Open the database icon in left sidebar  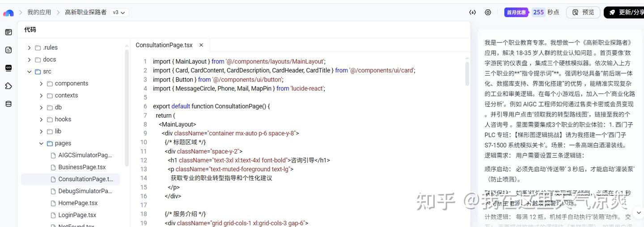pos(8,104)
